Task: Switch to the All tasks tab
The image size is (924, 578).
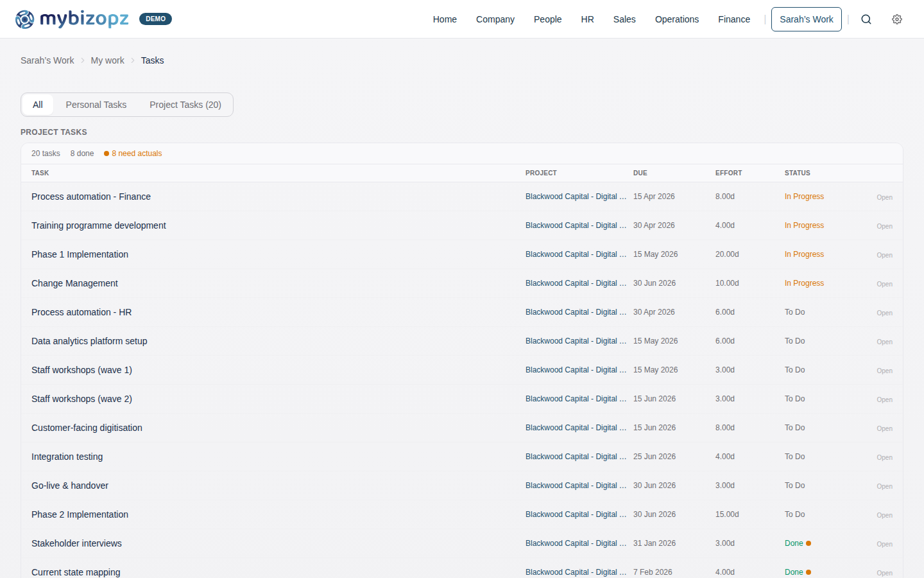Action: (37, 104)
